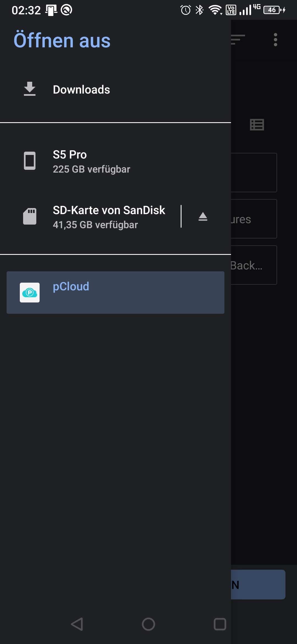The width and height of the screenshot is (297, 644).
Task: Tap the pCloud app icon
Action: tap(30, 293)
